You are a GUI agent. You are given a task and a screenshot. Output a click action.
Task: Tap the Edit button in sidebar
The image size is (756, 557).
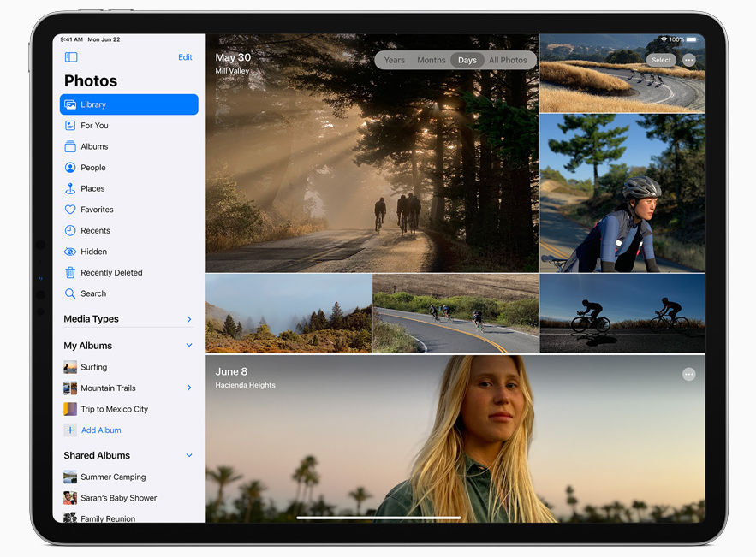click(185, 57)
